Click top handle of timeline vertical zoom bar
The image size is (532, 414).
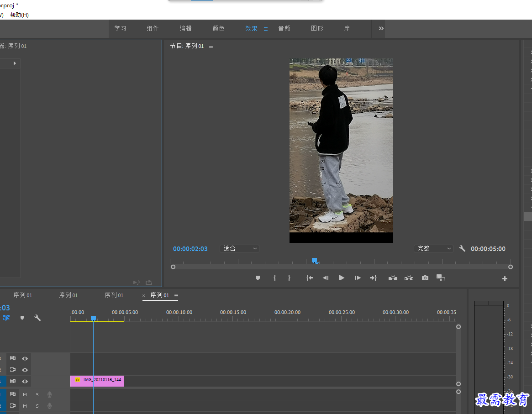pyautogui.click(x=458, y=327)
